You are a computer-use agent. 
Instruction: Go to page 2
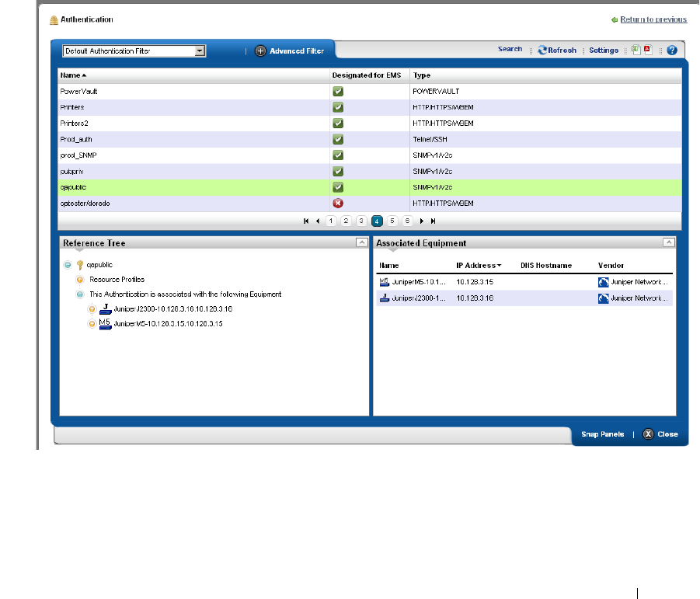(346, 221)
